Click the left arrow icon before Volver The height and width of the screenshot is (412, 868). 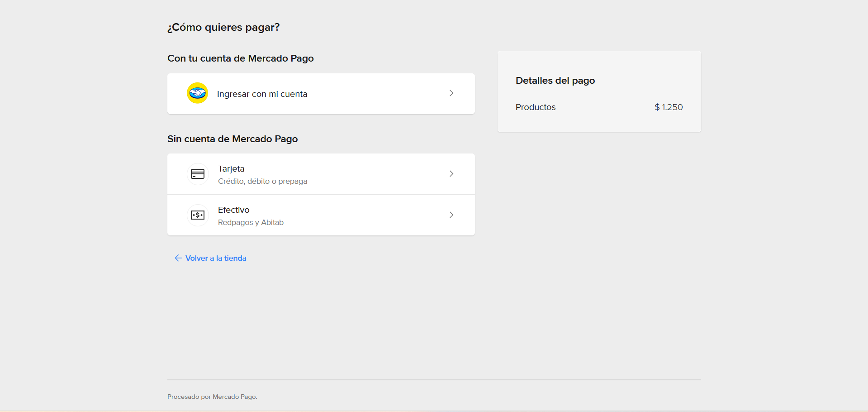[178, 258]
